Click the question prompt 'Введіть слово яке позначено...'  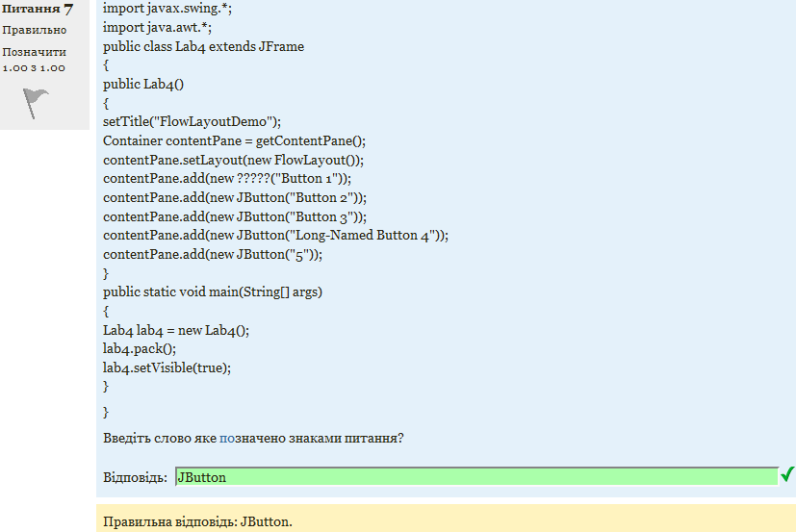point(253,438)
